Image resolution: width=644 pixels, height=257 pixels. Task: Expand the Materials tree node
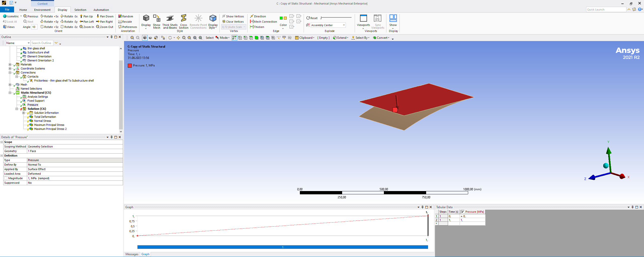pyautogui.click(x=10, y=64)
